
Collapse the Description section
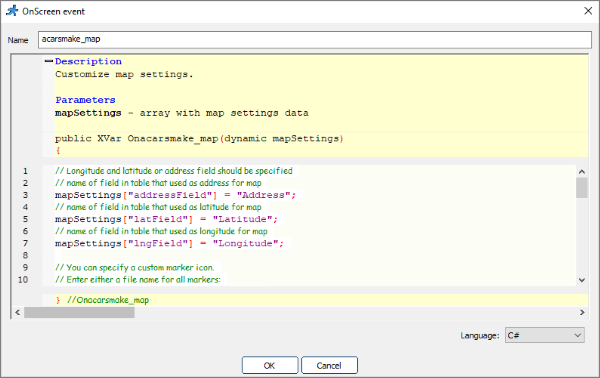(49, 61)
